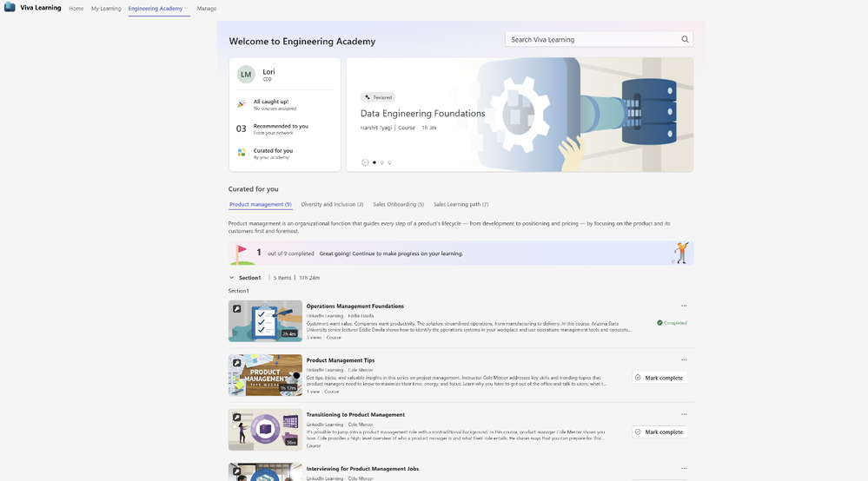The height and width of the screenshot is (481, 868).
Task: Open the Curated for you link in profile card
Action: point(273,150)
